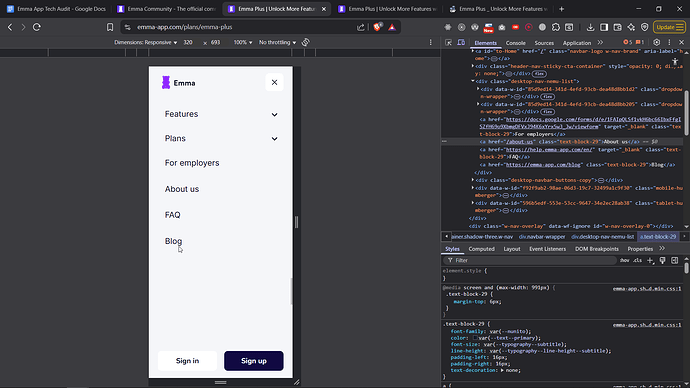Viewport: 690px width, 388px height.
Task: Open Brave Shields lion icon
Action: point(377,27)
